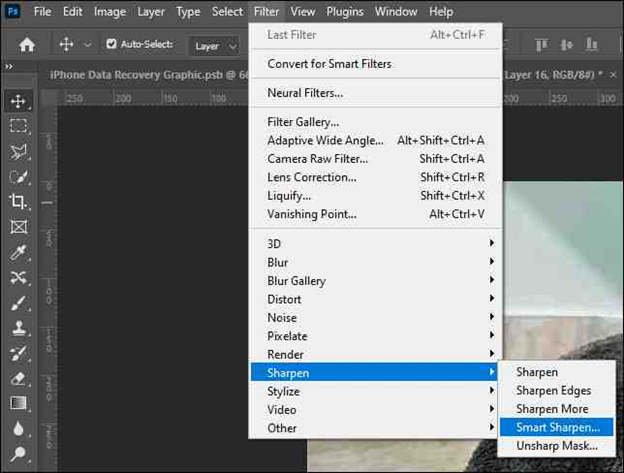The width and height of the screenshot is (624, 473).
Task: Click the Align Top Edges icon
Action: 545,45
